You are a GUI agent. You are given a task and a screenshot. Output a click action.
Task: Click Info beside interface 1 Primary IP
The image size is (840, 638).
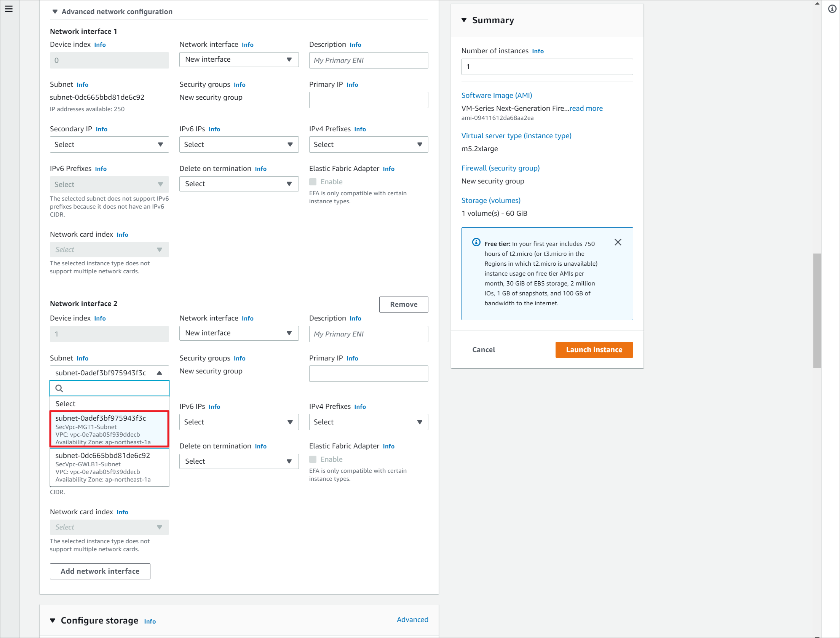click(352, 85)
